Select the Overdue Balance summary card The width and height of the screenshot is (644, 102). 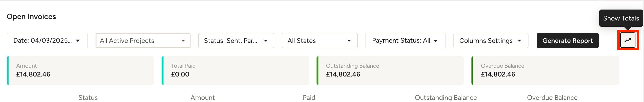click(545, 70)
